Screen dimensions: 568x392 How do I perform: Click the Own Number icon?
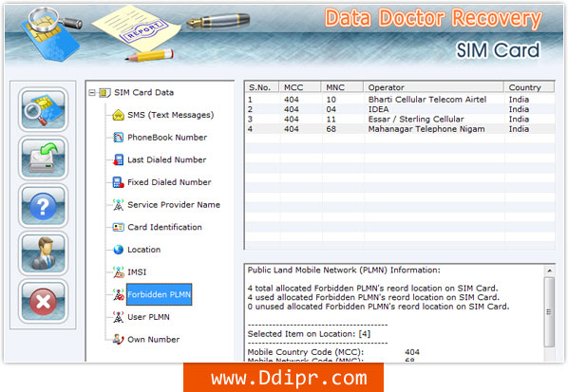(x=118, y=340)
